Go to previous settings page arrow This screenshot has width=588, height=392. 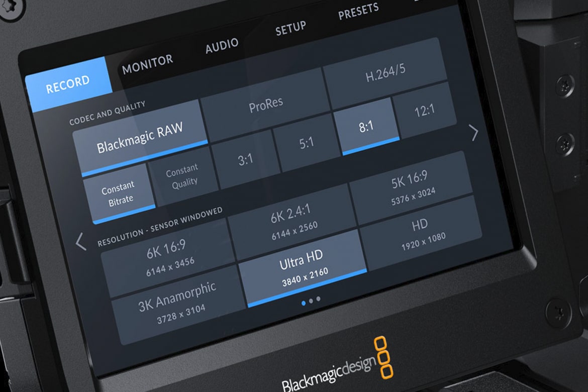coord(80,242)
